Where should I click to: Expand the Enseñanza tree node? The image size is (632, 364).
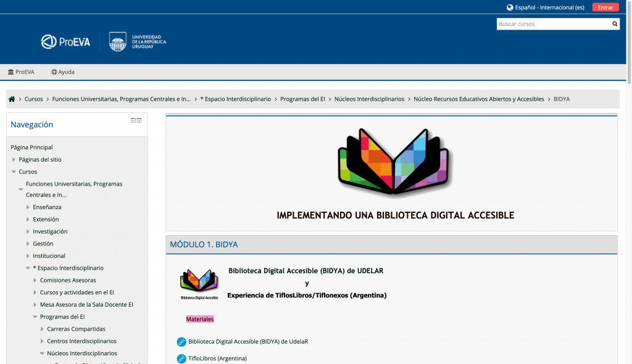(x=28, y=207)
